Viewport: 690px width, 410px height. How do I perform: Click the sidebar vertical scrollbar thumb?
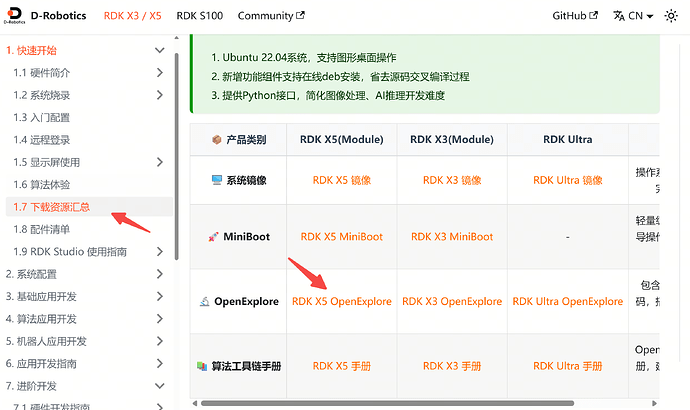click(176, 156)
